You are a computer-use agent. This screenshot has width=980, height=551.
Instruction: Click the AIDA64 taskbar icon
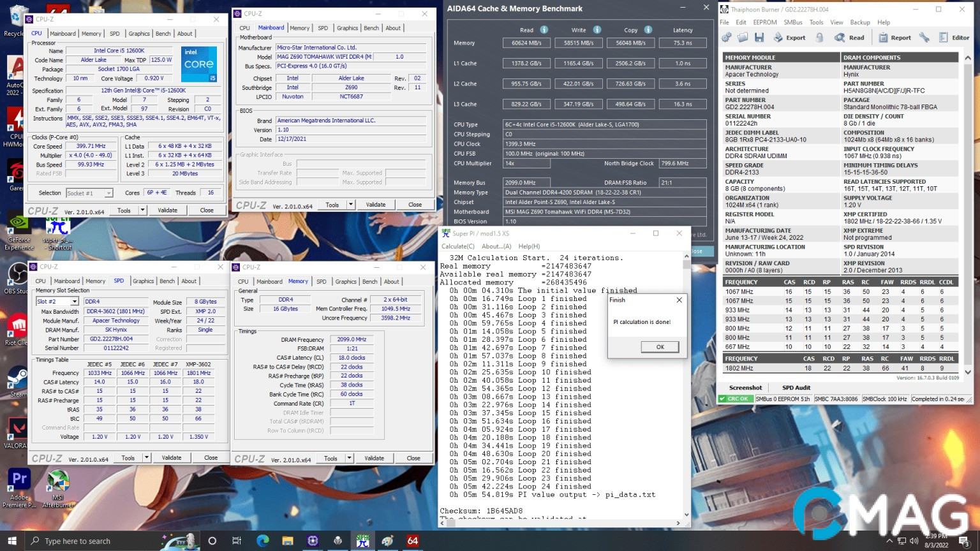point(413,541)
